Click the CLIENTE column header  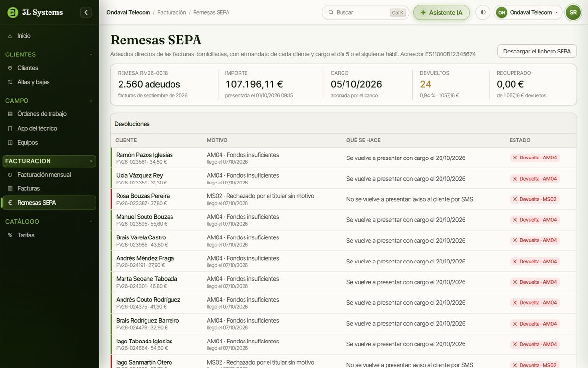click(x=126, y=140)
